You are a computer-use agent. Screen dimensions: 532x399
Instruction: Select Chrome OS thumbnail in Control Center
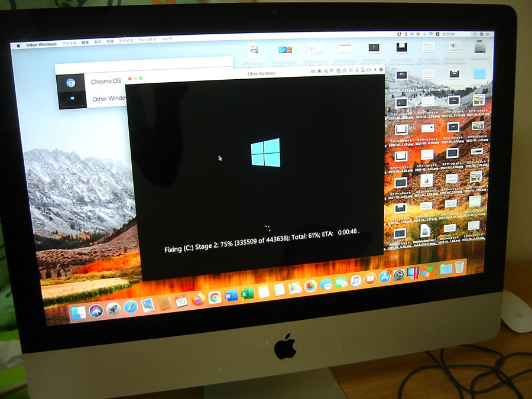pos(70,83)
